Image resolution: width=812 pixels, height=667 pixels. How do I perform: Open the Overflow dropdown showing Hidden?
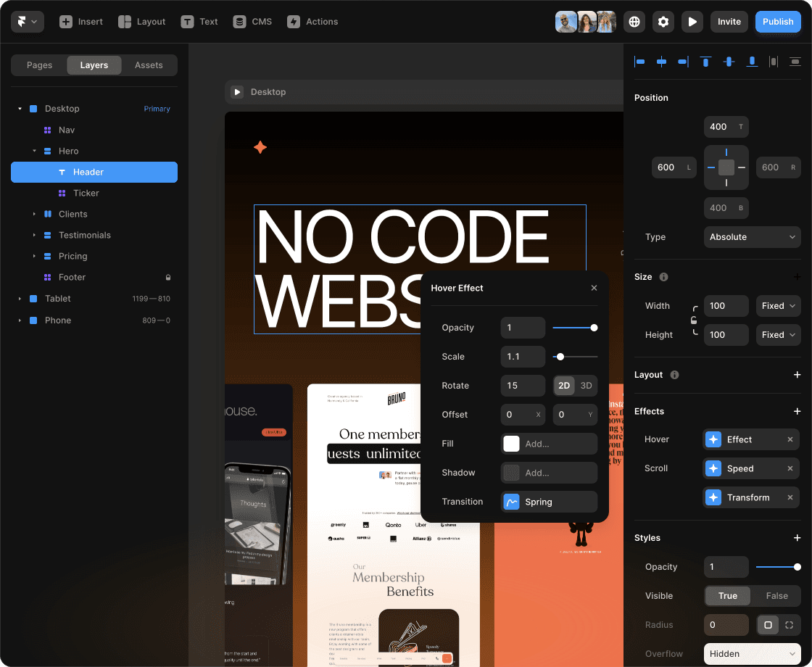tap(752, 654)
